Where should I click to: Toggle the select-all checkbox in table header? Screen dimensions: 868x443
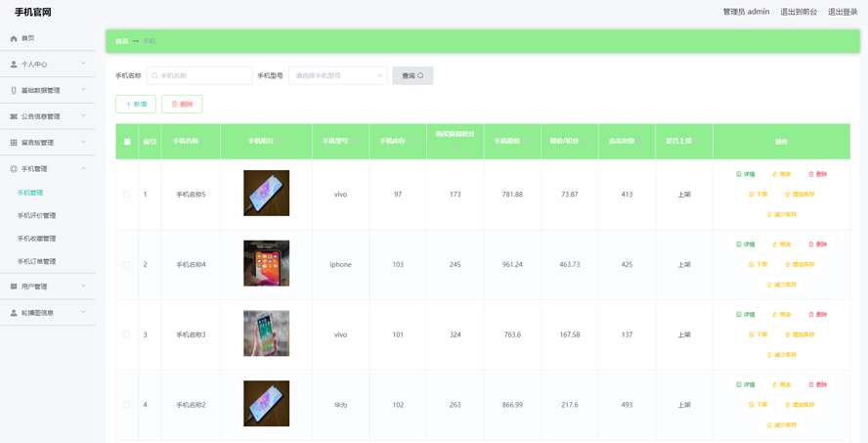click(127, 142)
